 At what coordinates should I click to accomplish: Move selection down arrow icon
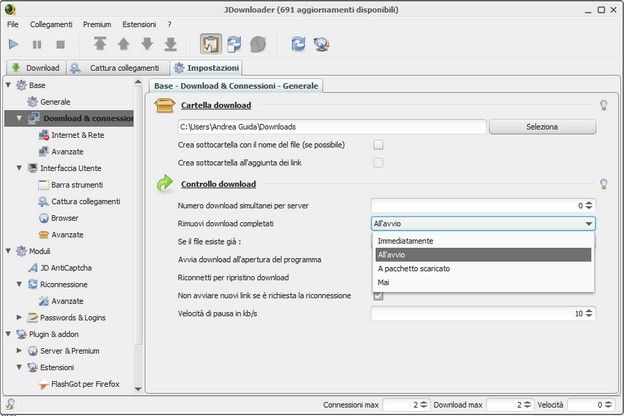coord(147,44)
